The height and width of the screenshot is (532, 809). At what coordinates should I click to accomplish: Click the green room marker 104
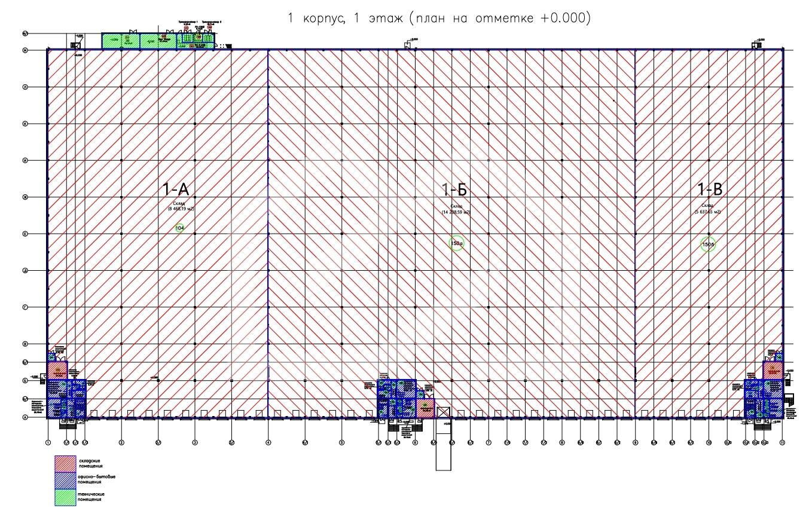point(180,228)
